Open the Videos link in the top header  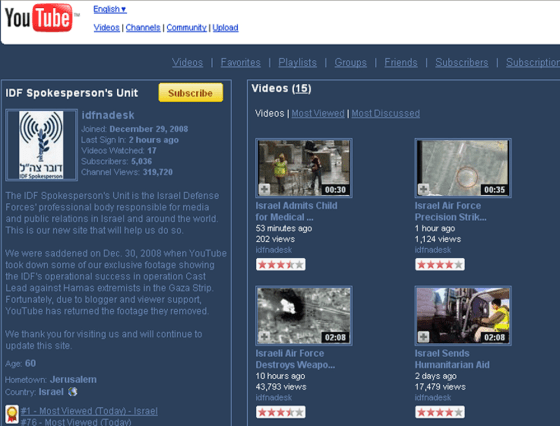click(x=106, y=27)
